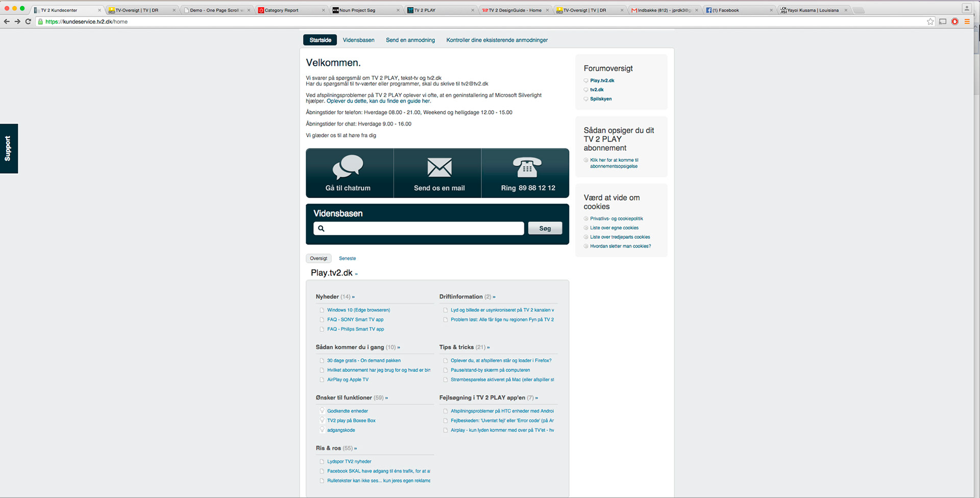Click the page vertical scrollbar

pyautogui.click(x=976, y=263)
